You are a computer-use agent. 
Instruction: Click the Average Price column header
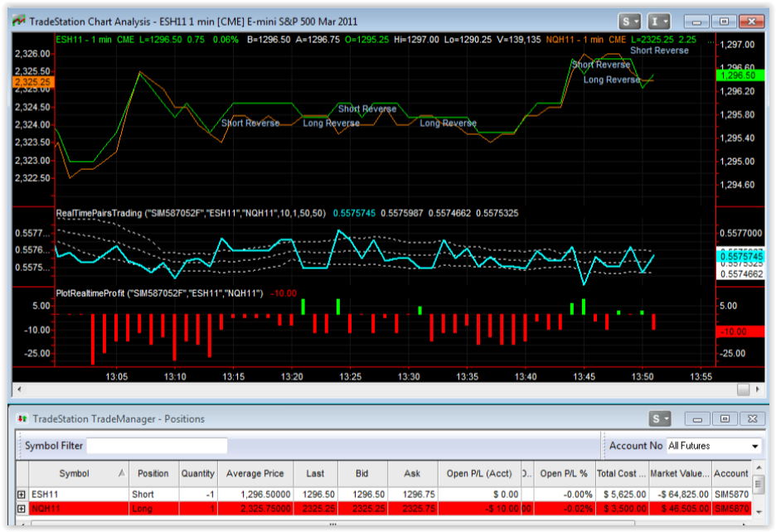tap(255, 473)
